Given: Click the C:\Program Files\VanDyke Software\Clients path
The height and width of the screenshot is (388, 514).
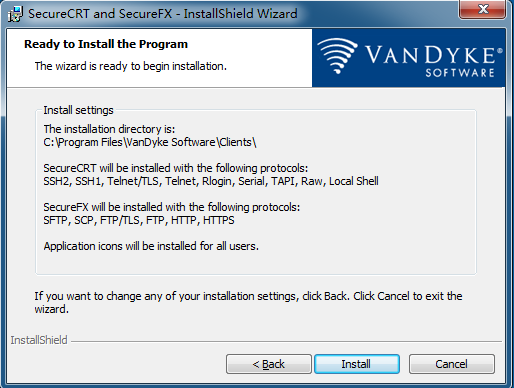Looking at the screenshot, I should tap(150, 142).
